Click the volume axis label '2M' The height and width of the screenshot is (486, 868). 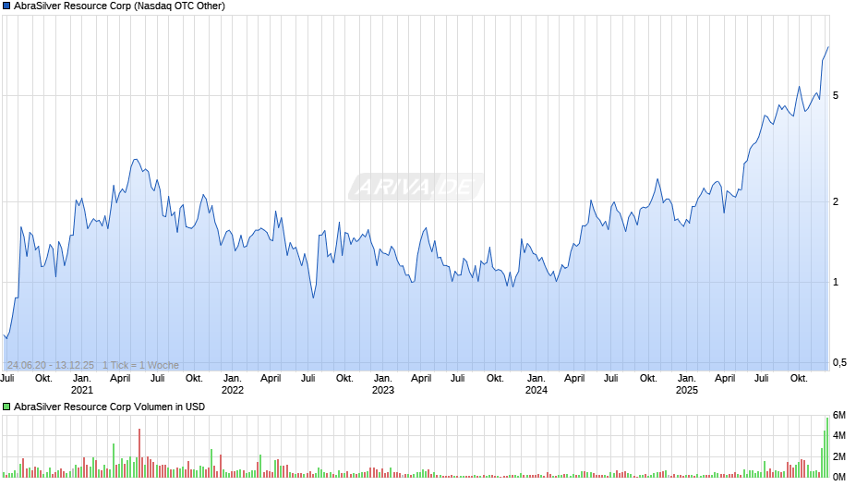[x=839, y=456]
